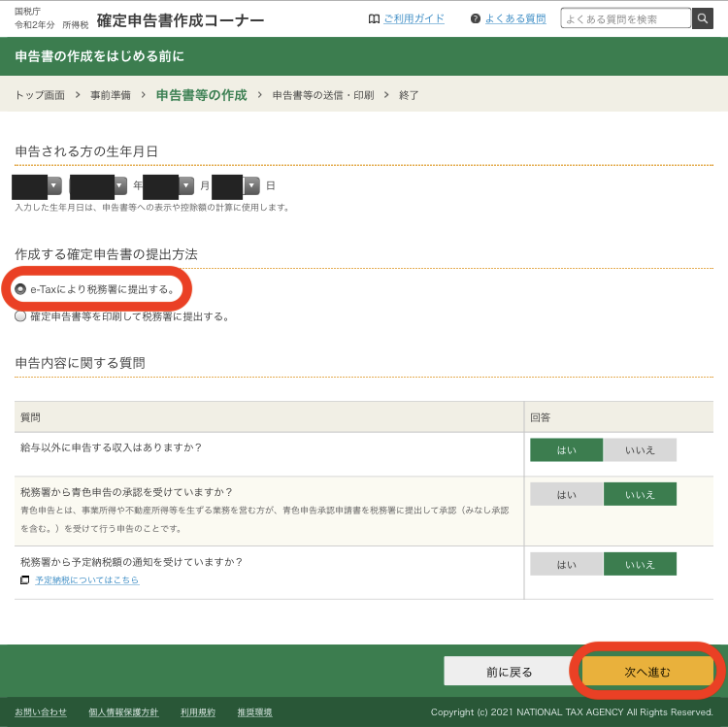
Task: Open お問い合わせ footer link
Action: pos(41,711)
